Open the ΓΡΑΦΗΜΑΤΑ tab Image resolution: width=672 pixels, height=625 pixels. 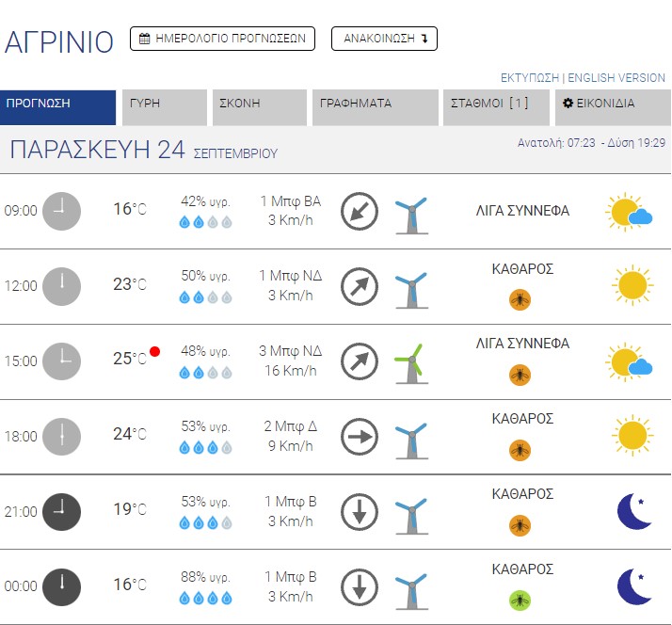click(375, 104)
